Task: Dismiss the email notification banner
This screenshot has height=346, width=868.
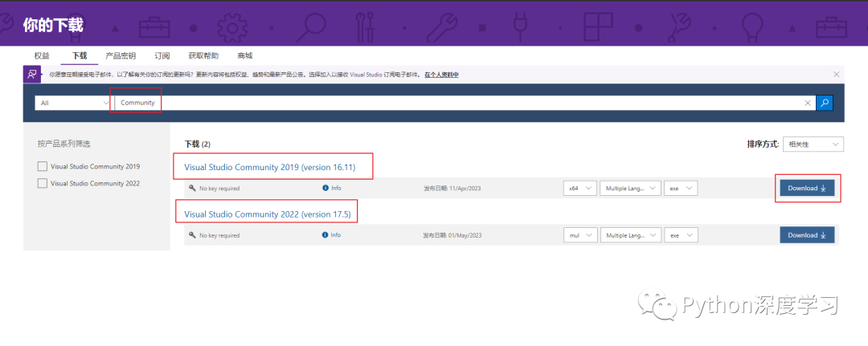Action: click(836, 74)
